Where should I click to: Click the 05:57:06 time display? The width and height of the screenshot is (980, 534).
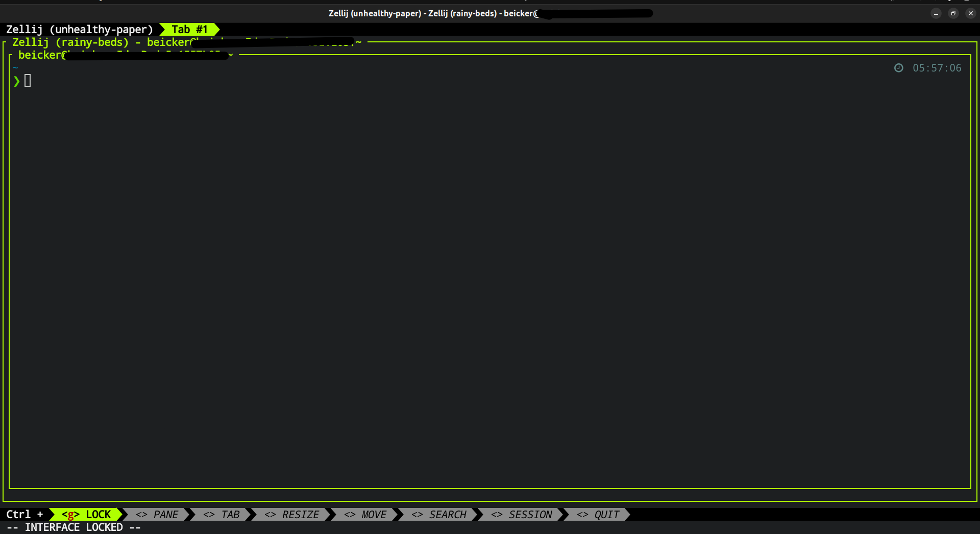tap(937, 68)
